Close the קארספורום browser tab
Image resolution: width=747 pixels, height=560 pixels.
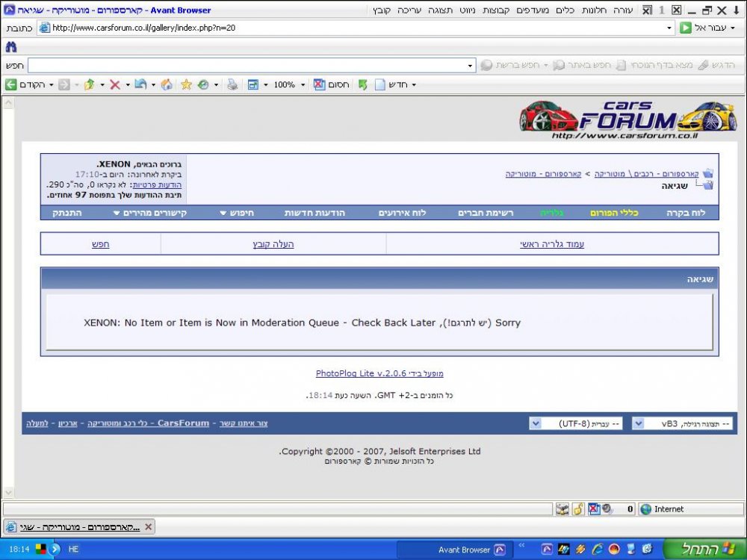pyautogui.click(x=149, y=526)
